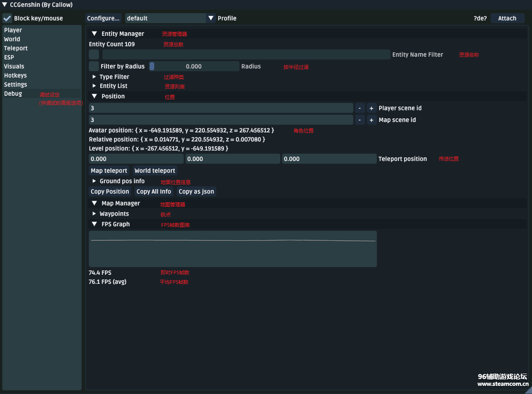Increase the Map scene id value
This screenshot has width=532, height=394.
click(371, 120)
